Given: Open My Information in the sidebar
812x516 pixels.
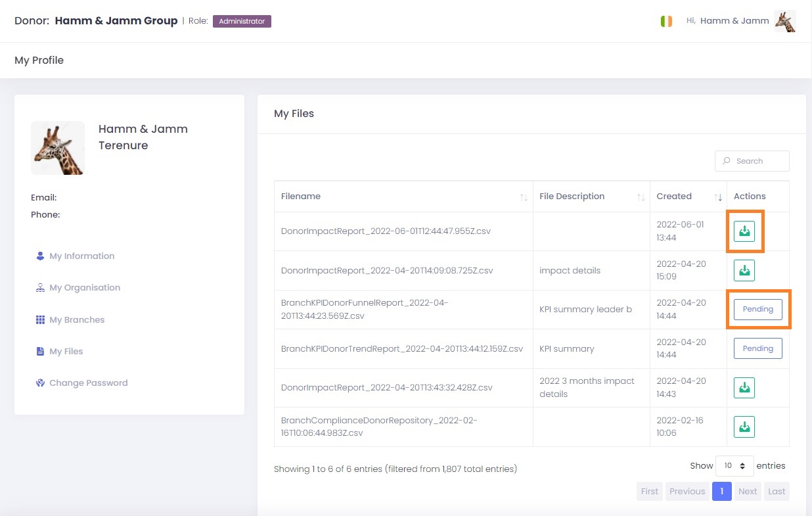Looking at the screenshot, I should [81, 256].
